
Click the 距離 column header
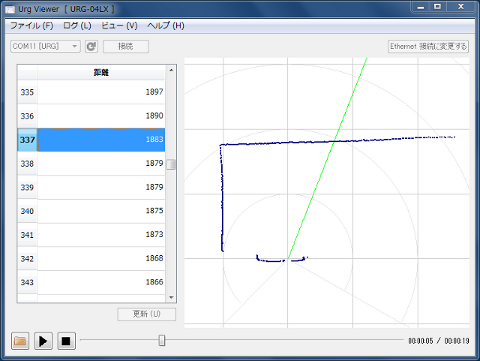click(101, 72)
